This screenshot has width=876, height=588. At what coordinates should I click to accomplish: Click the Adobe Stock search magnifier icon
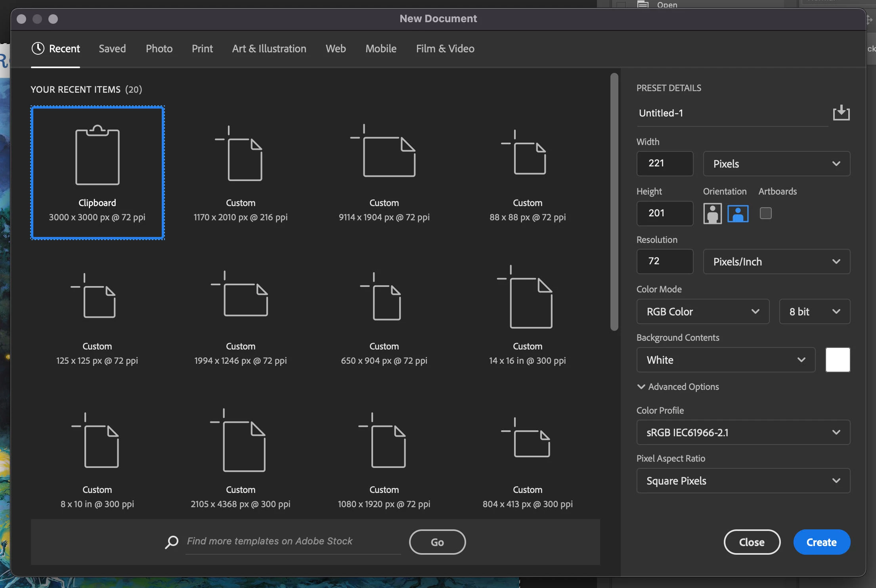pos(172,542)
